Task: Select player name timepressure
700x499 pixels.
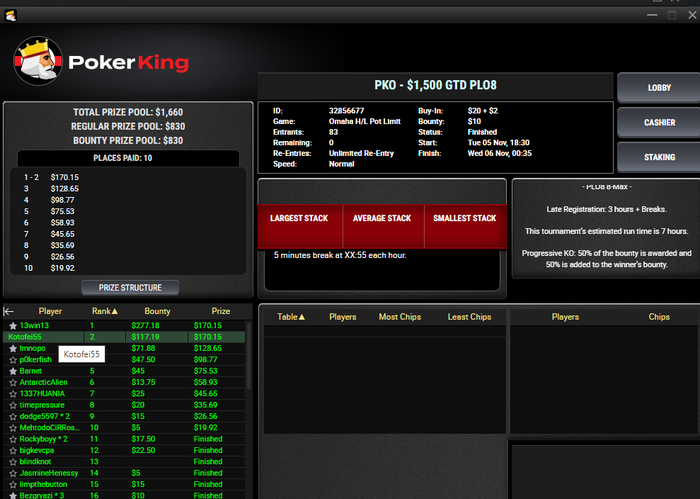Action: [x=42, y=405]
